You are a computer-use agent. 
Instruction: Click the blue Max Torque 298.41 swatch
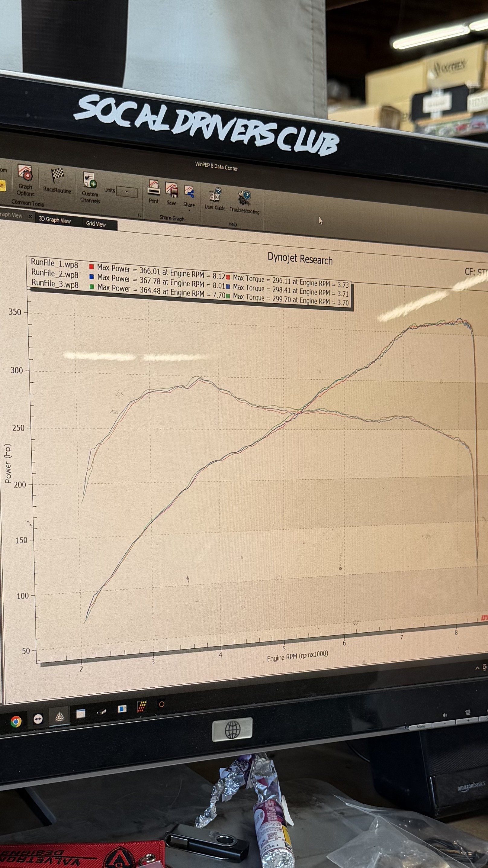click(228, 287)
